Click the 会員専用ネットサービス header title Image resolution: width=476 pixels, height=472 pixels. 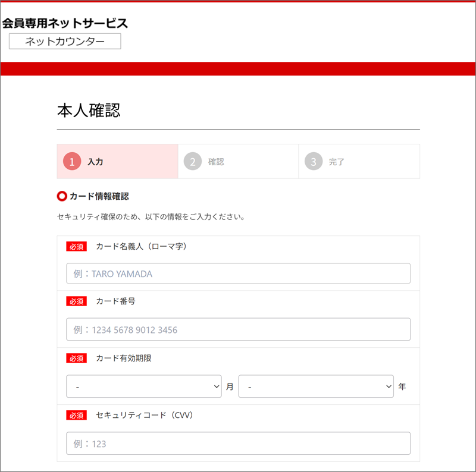click(65, 23)
